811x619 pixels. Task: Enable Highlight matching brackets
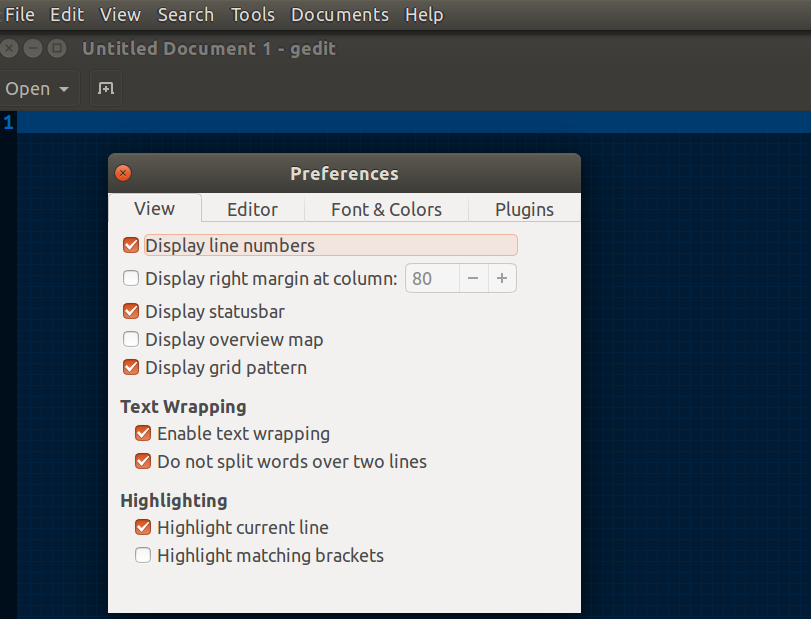pos(143,556)
